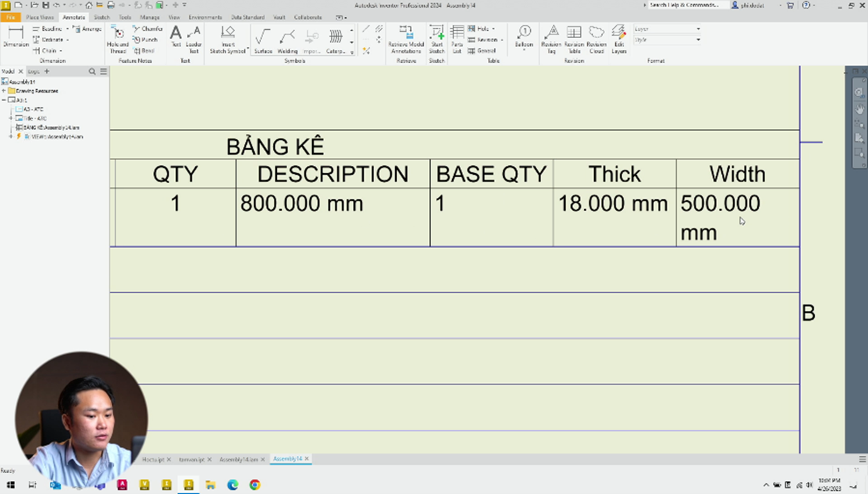
Task: Select the Text tool
Action: (x=176, y=37)
